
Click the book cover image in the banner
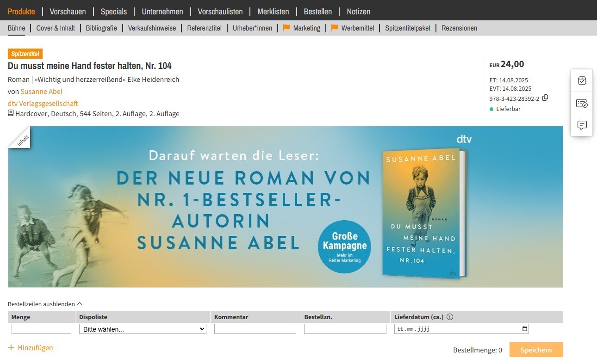click(x=423, y=213)
